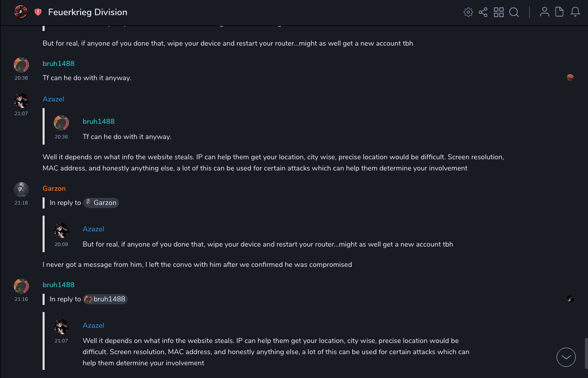Screen dimensions: 588x378
Task: Click the 20:09 timestamp on quoted message
Action: tap(61, 244)
